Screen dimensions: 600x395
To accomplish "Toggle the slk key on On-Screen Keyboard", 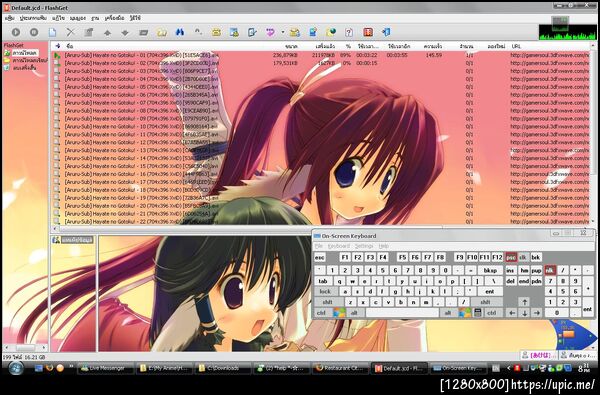I will tap(523, 258).
